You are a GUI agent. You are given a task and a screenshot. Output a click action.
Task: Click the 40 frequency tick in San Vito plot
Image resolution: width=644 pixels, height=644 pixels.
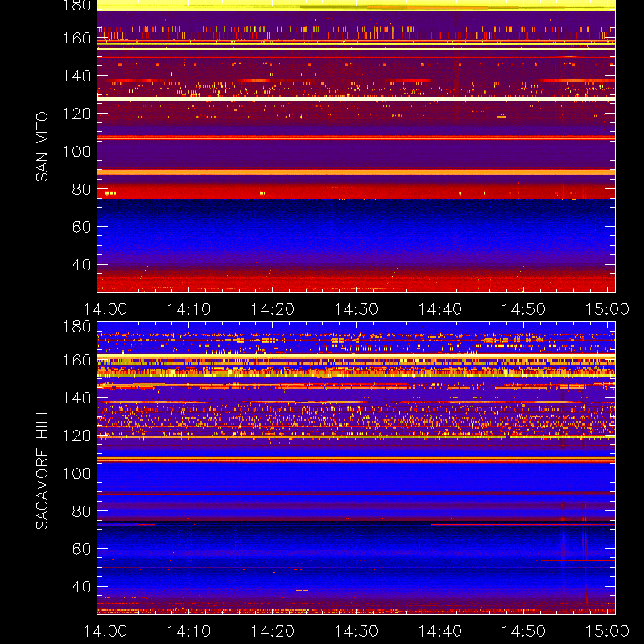[81, 265]
